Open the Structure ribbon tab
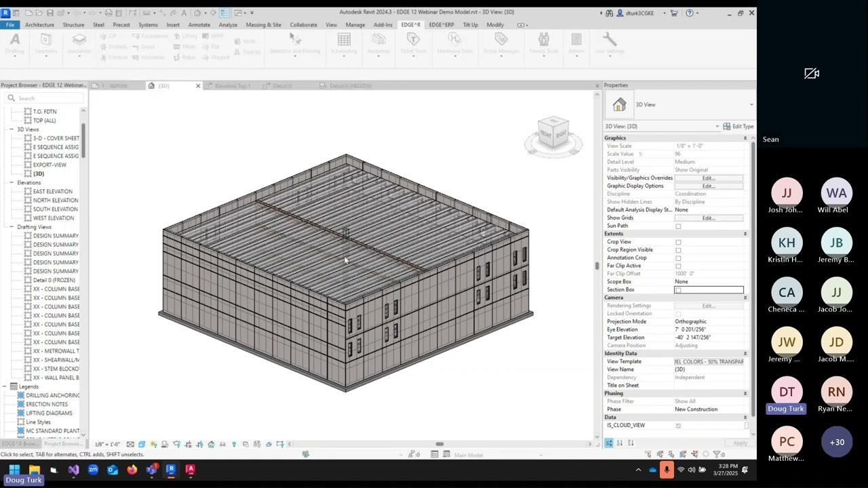This screenshot has width=868, height=488. pyautogui.click(x=73, y=25)
